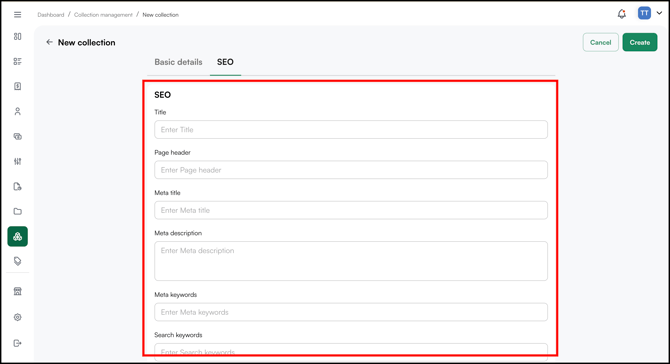Open the document file icon in sidebar
The width and height of the screenshot is (670, 364).
(x=18, y=186)
